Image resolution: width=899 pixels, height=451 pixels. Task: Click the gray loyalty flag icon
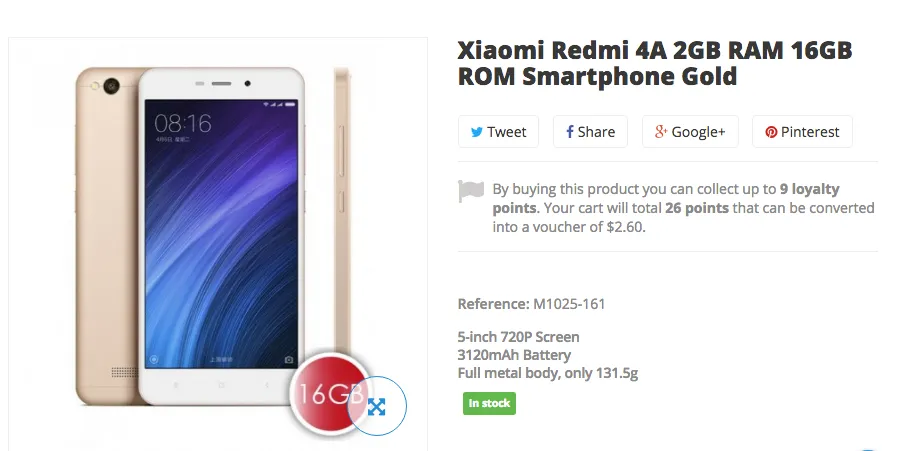point(471,191)
